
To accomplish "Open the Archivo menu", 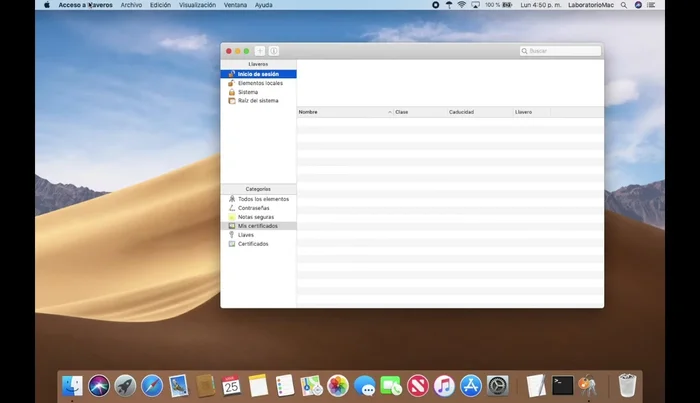I will (x=131, y=5).
